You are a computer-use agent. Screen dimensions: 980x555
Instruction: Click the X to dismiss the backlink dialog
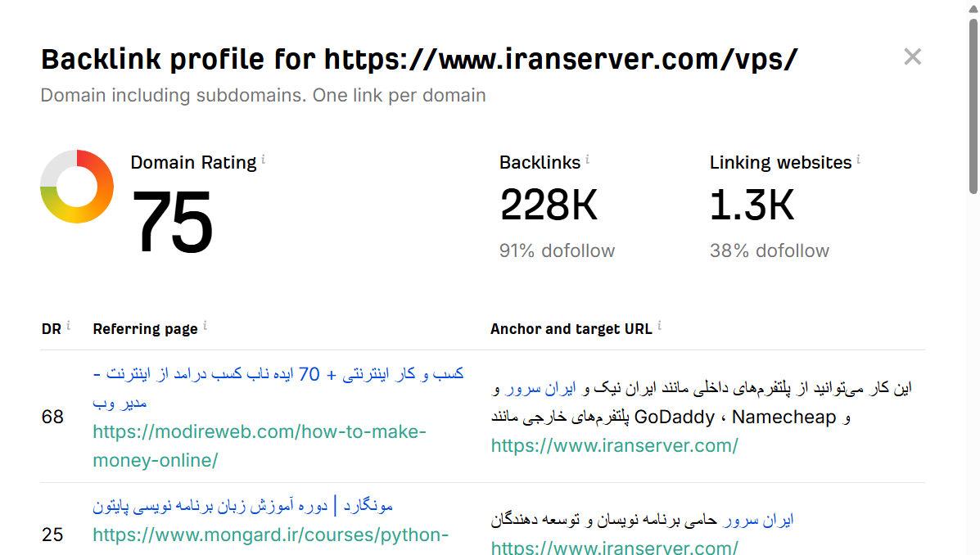coord(912,56)
